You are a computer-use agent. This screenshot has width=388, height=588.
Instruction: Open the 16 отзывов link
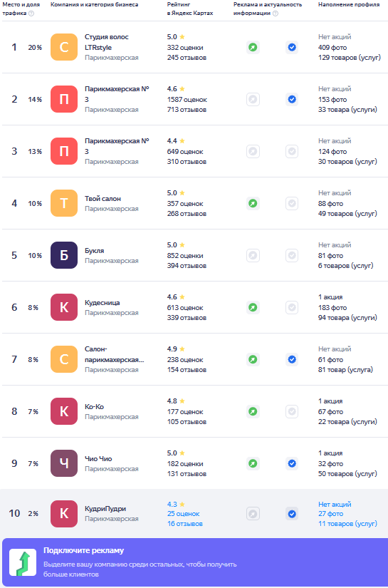click(x=185, y=524)
